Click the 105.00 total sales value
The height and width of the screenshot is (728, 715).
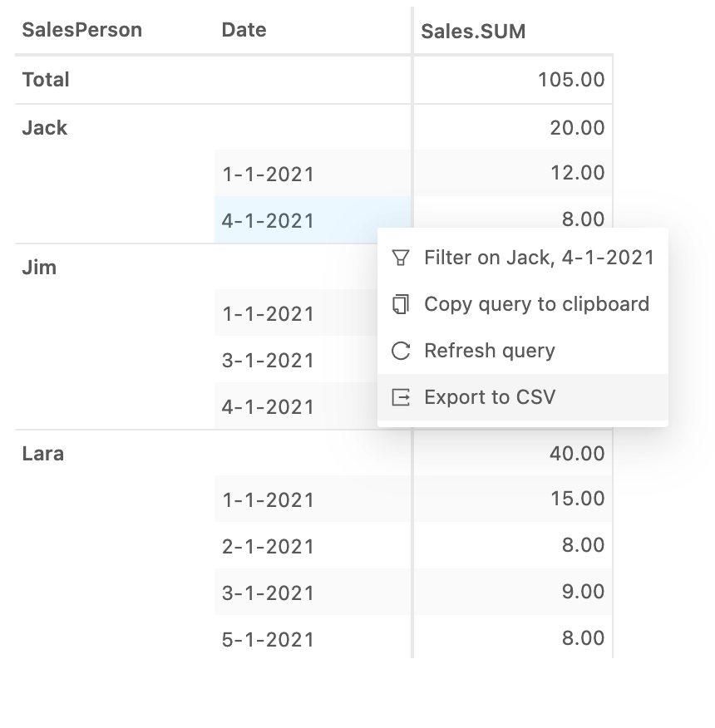pos(571,80)
